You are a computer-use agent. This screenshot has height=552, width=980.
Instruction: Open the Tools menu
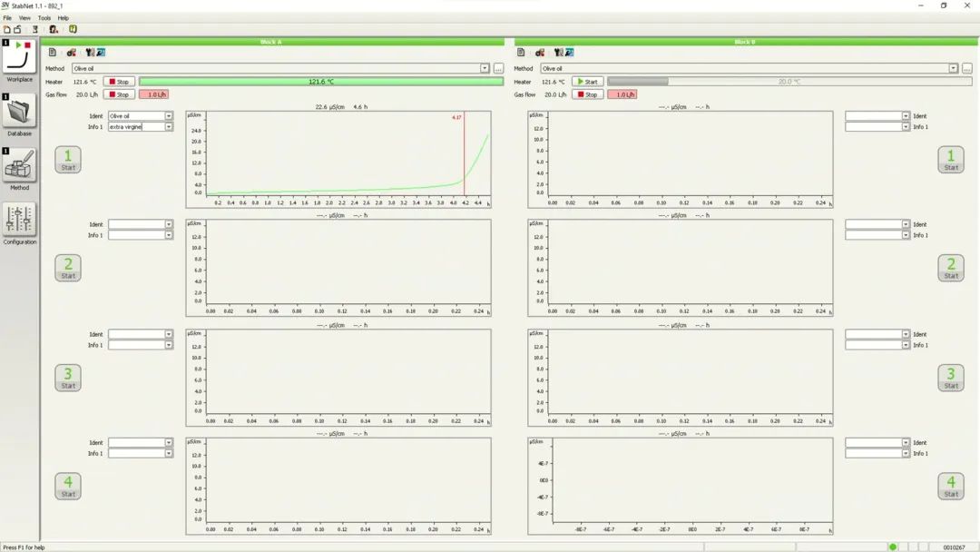[x=44, y=18]
